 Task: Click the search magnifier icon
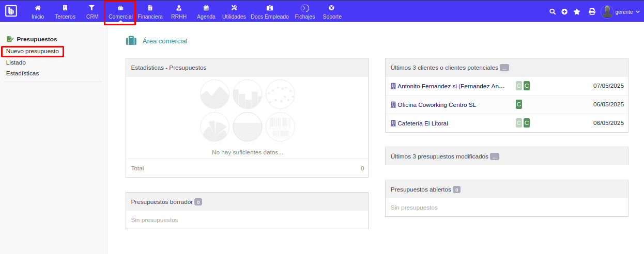pyautogui.click(x=553, y=11)
